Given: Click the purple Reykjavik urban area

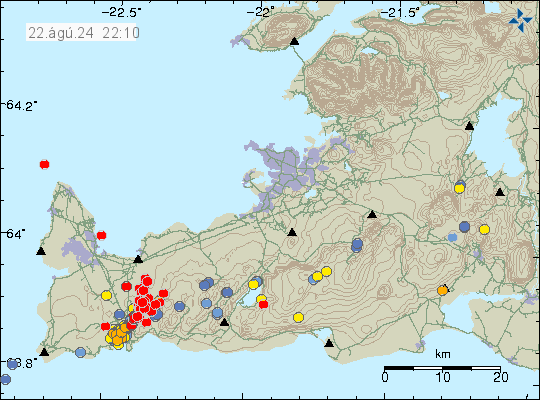Looking at the screenshot, I should [286, 172].
